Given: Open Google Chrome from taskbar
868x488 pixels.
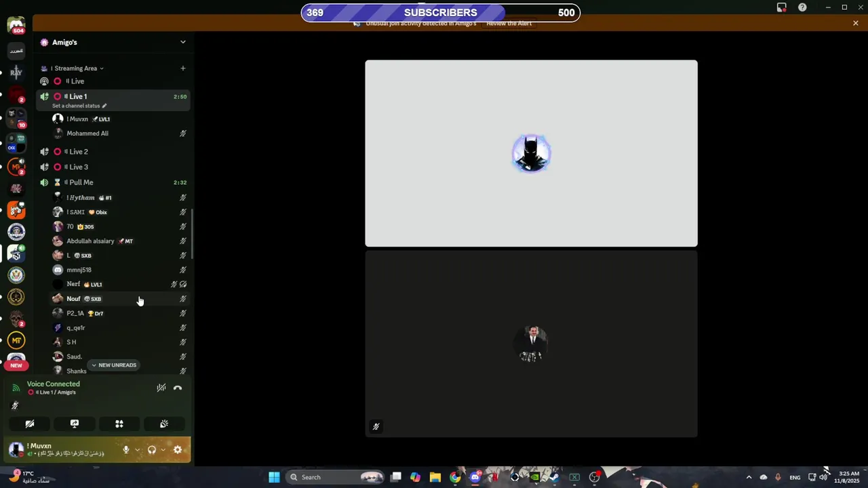Looking at the screenshot, I should [x=455, y=477].
